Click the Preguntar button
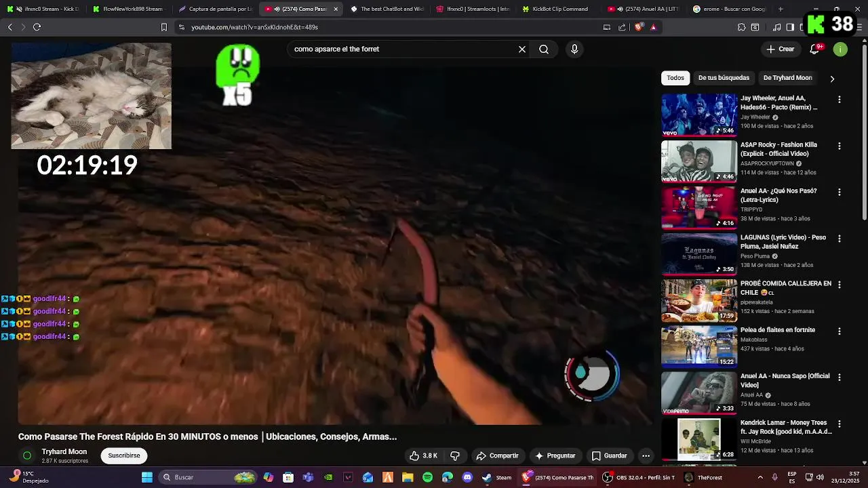The width and height of the screenshot is (868, 488). (x=555, y=455)
